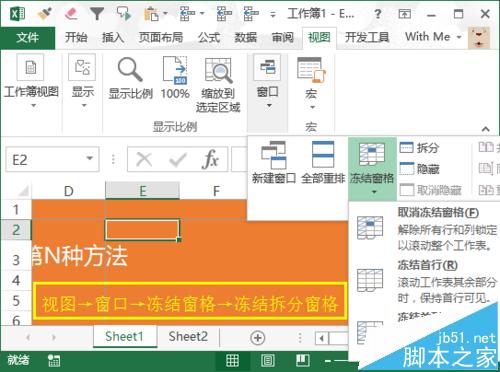Click the 冻结窗格 freeze panes dropdown button
The width and height of the screenshot is (500, 372).
[372, 168]
